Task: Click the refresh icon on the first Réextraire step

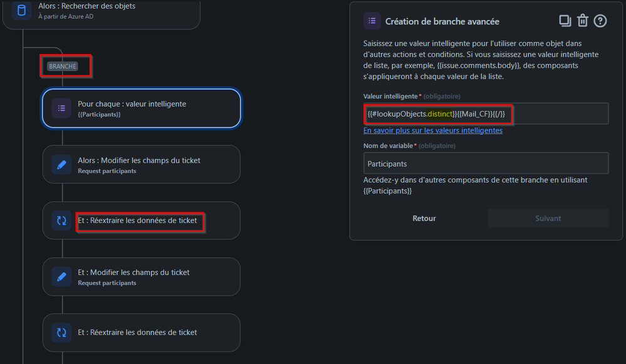Action: (x=61, y=220)
